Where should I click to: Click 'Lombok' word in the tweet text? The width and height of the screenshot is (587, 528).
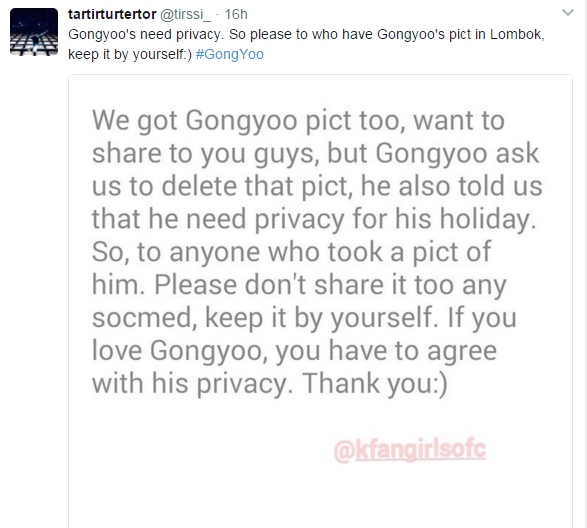coord(517,34)
